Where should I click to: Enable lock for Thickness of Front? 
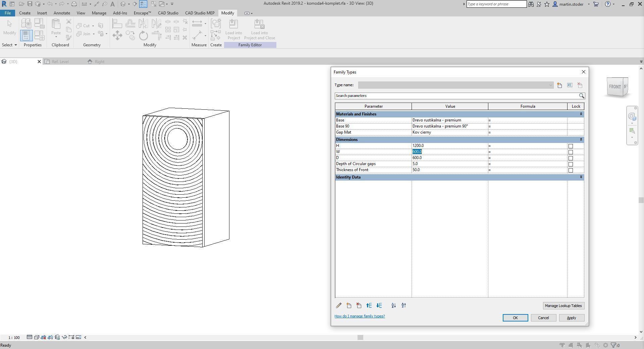[571, 170]
